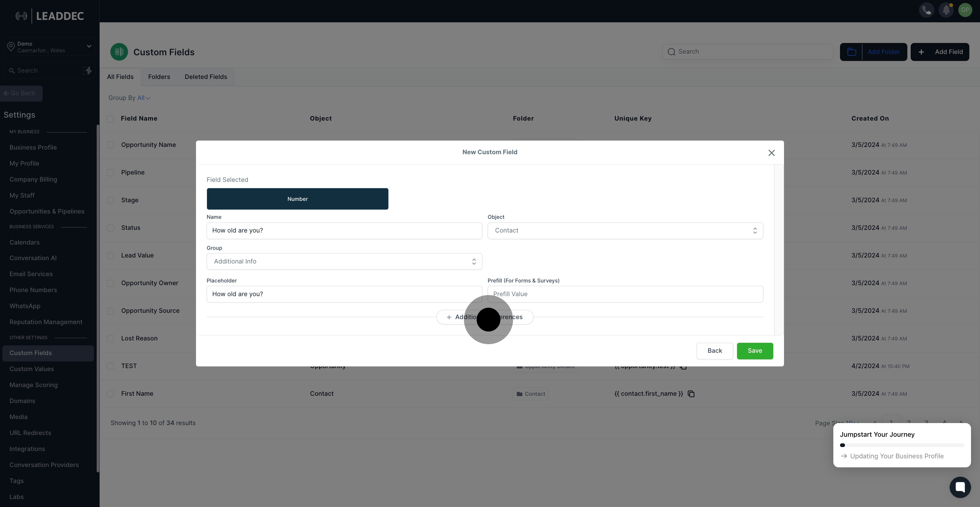980x507 pixels.
Task: Click the green Save button
Action: click(x=755, y=351)
